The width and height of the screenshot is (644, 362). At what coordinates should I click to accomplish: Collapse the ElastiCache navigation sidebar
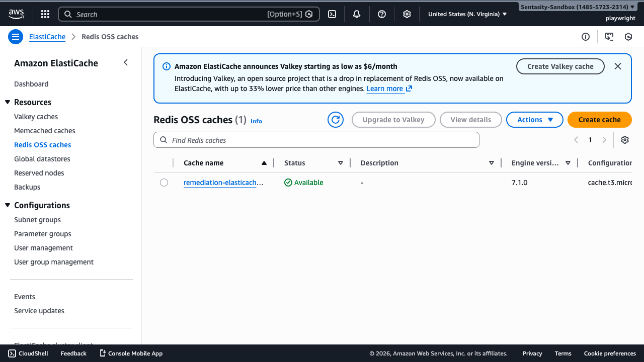pyautogui.click(x=125, y=62)
